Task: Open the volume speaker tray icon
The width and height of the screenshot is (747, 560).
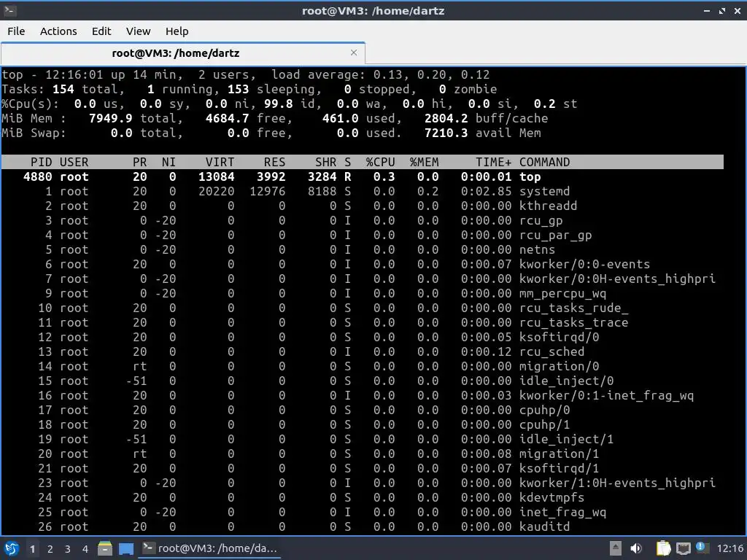Action: tap(636, 548)
